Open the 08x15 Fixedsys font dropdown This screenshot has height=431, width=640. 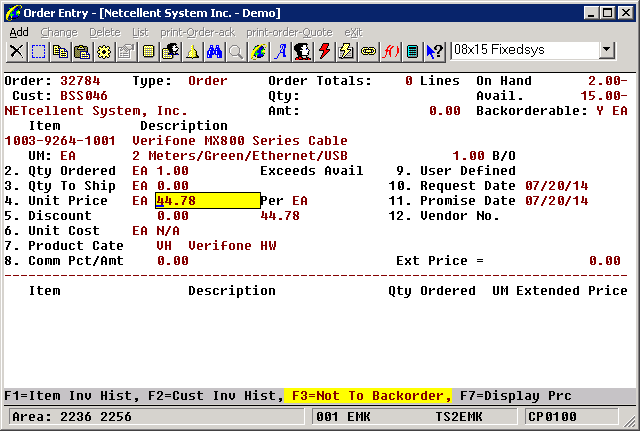point(607,50)
